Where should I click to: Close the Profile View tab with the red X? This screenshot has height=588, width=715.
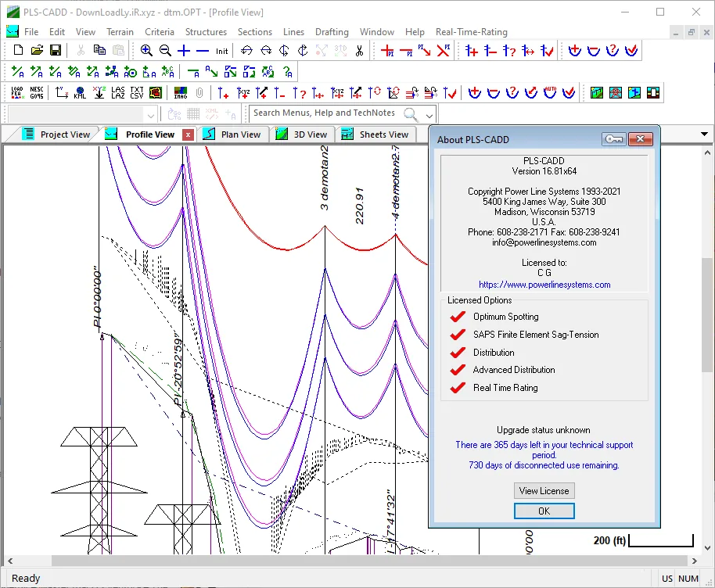(188, 134)
